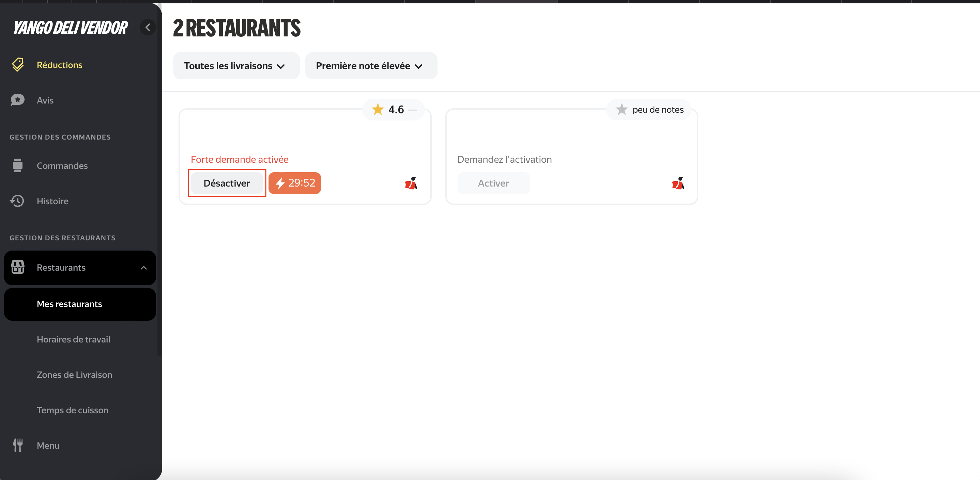Go to Commandes page
Image resolution: width=980 pixels, height=480 pixels.
coord(62,166)
